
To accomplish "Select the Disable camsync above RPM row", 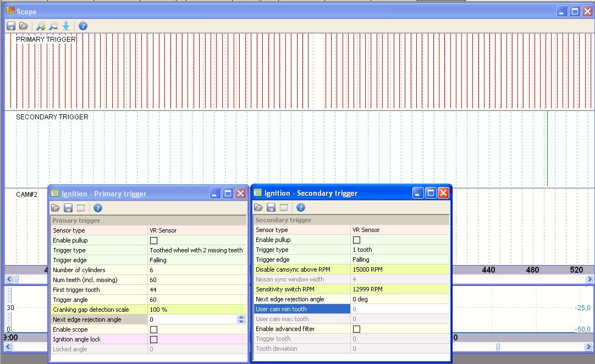I will pyautogui.click(x=302, y=269).
